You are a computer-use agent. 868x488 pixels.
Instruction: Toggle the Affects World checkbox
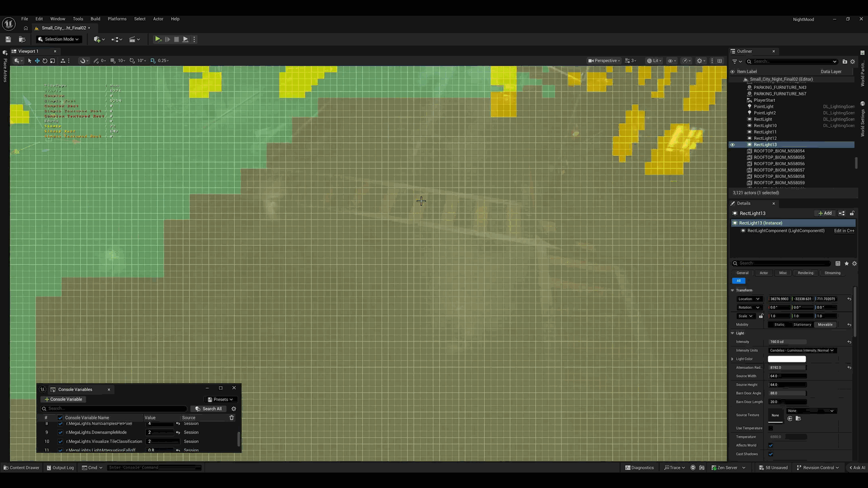[x=771, y=445]
